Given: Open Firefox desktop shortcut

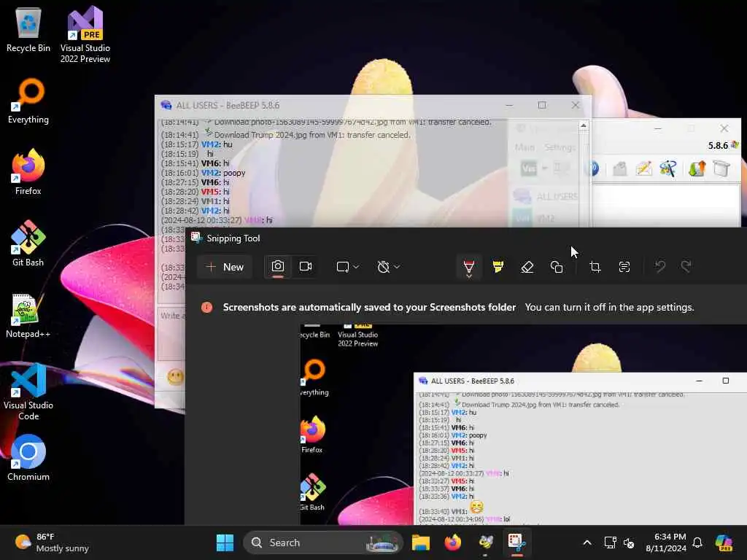Looking at the screenshot, I should (x=28, y=172).
